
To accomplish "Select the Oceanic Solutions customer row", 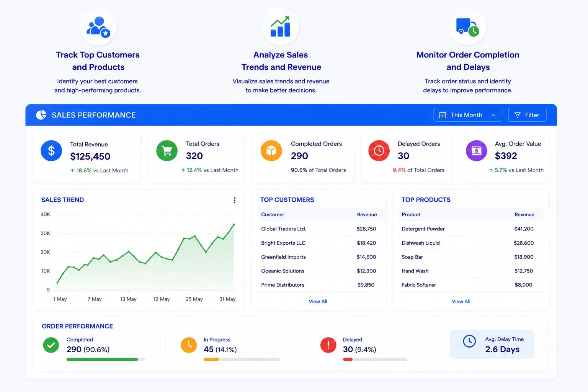I will (318, 271).
